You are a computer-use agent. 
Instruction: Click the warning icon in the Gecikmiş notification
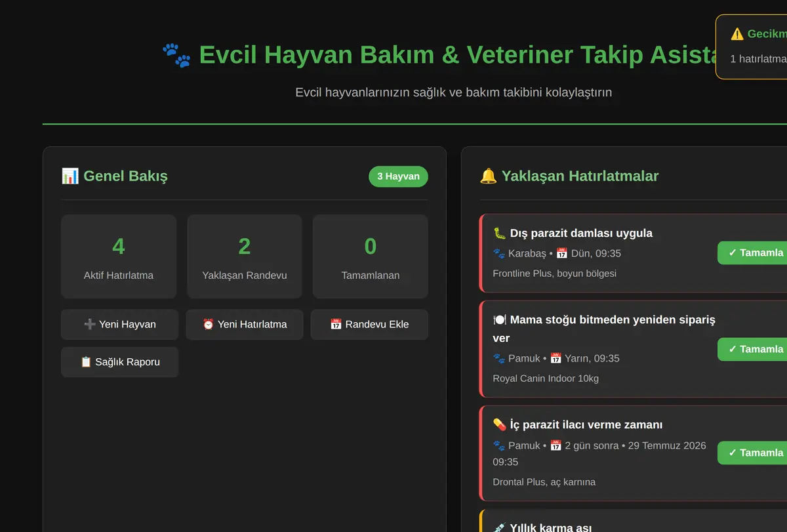pos(737,34)
